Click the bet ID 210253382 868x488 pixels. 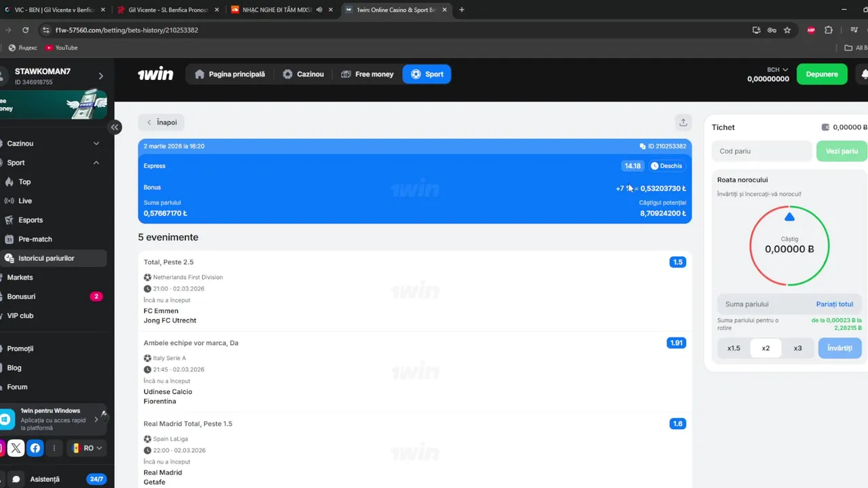coord(663,146)
